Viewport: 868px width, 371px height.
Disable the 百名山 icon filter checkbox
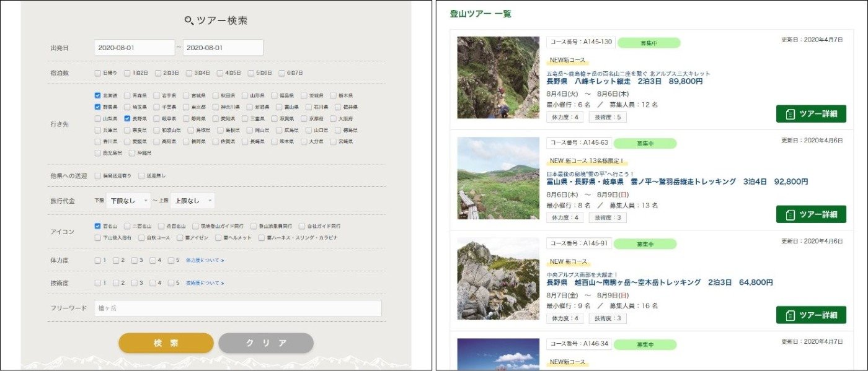point(97,226)
